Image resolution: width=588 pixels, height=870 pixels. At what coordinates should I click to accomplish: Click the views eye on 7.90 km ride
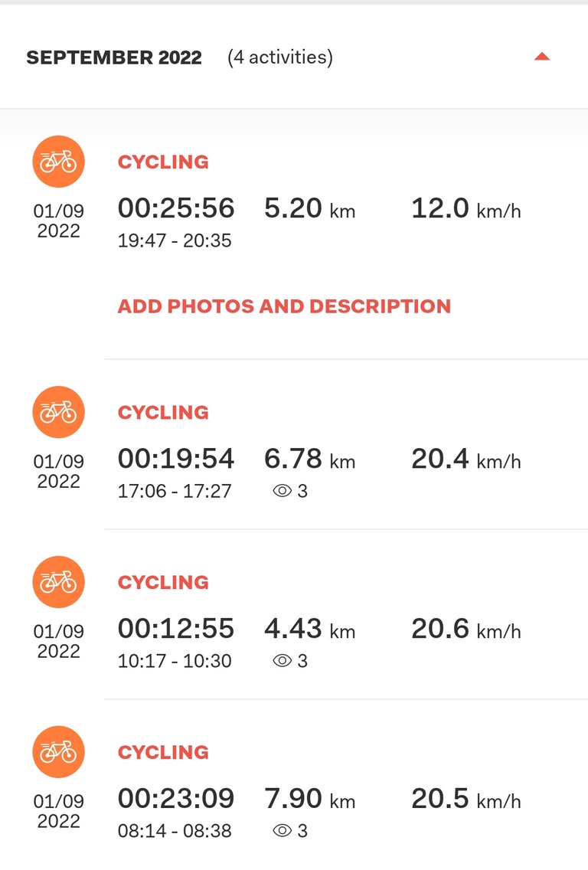point(282,830)
